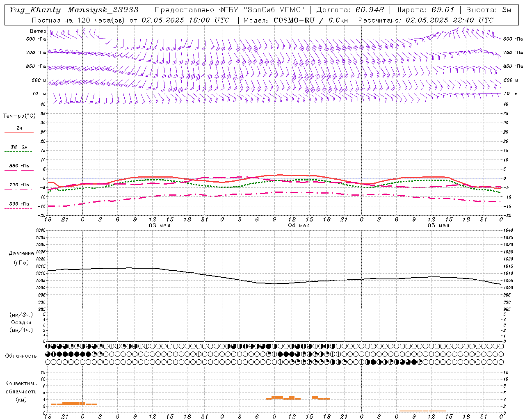Click the Широта: 69.01 value
This screenshot has width=525, height=420.
(x=425, y=10)
